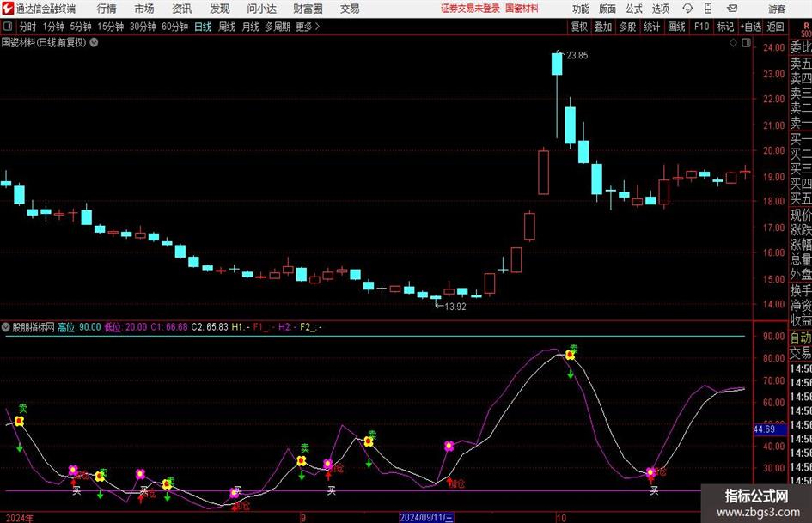Open the 版面 menu
Screen dimensions: 812x523
[607, 9]
